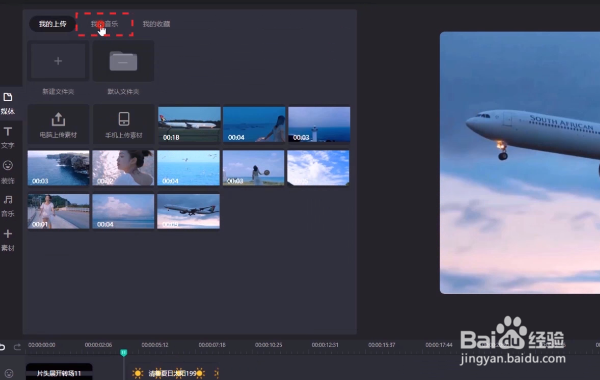This screenshot has height=380, width=600.
Task: Click the smiley track icon beside timeline
Action: click(9, 373)
